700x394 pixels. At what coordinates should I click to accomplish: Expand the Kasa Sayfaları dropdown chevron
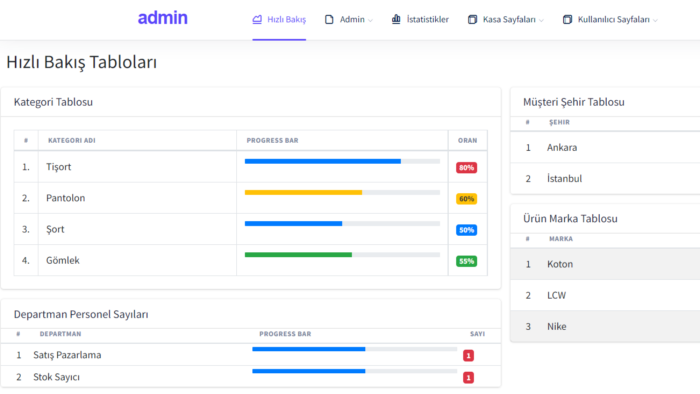541,21
